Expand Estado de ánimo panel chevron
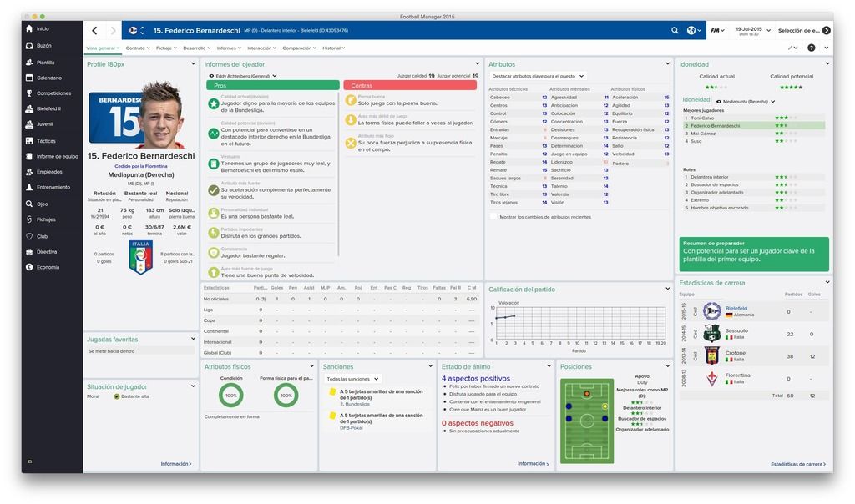 click(549, 366)
